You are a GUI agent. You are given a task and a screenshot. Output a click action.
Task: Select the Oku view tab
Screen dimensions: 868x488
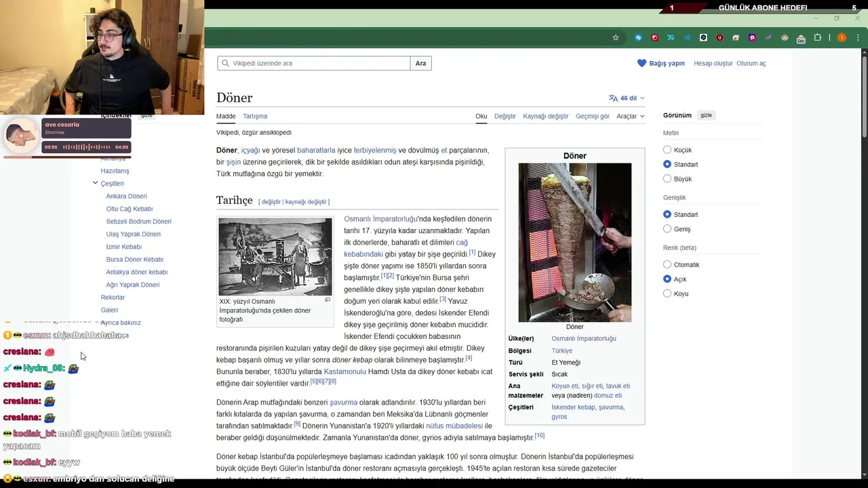481,116
